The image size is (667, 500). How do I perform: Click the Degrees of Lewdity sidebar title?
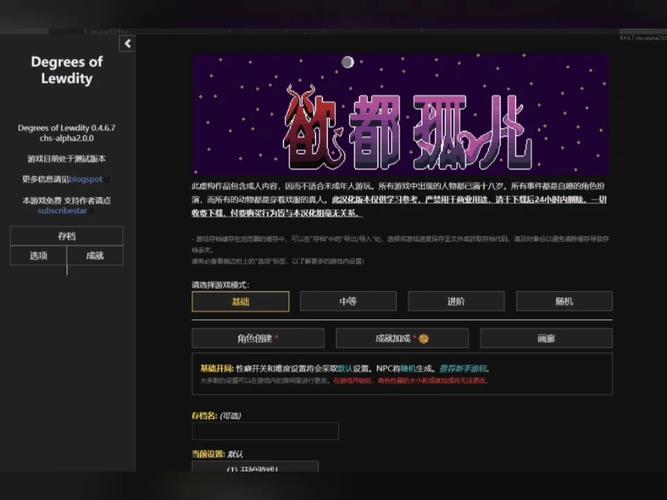[67, 70]
